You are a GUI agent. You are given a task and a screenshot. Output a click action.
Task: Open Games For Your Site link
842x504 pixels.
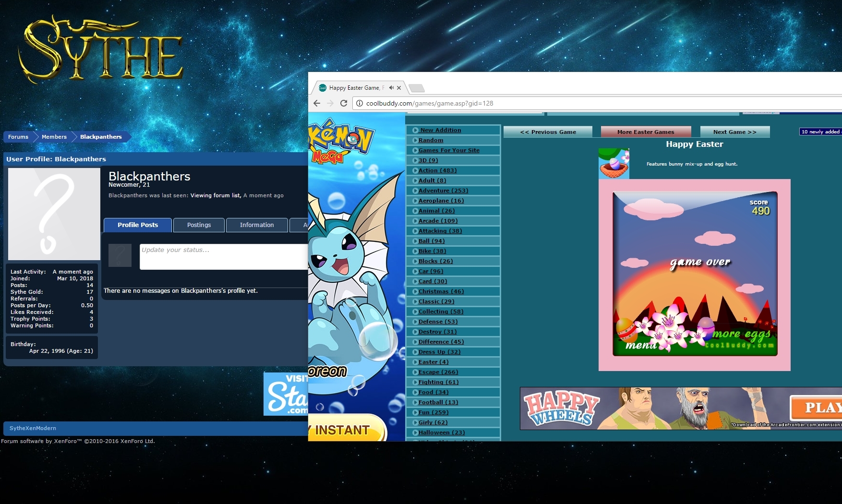pyautogui.click(x=449, y=150)
